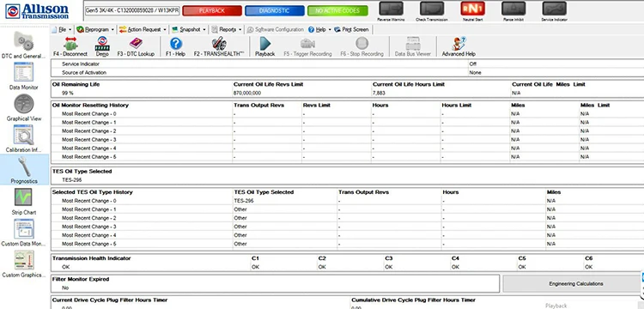The height and width of the screenshot is (309, 644).
Task: Start Playback from the toolbar
Action: pos(265,46)
